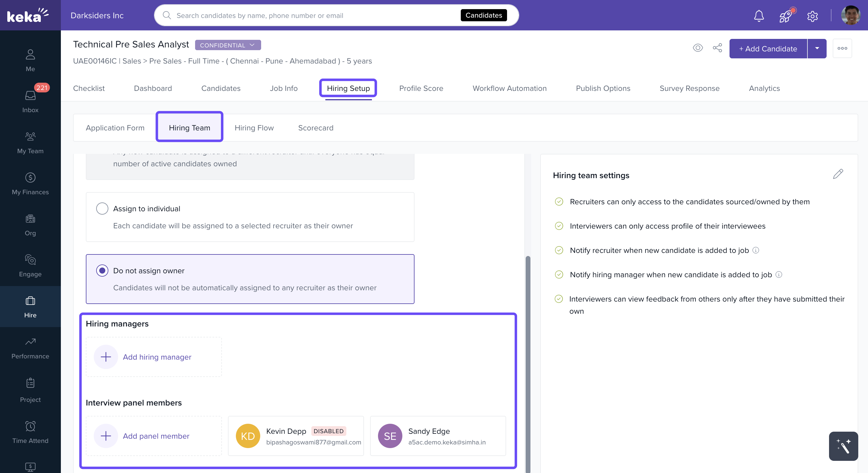This screenshot has width=868, height=473.
Task: Click the share job icon
Action: [717, 48]
